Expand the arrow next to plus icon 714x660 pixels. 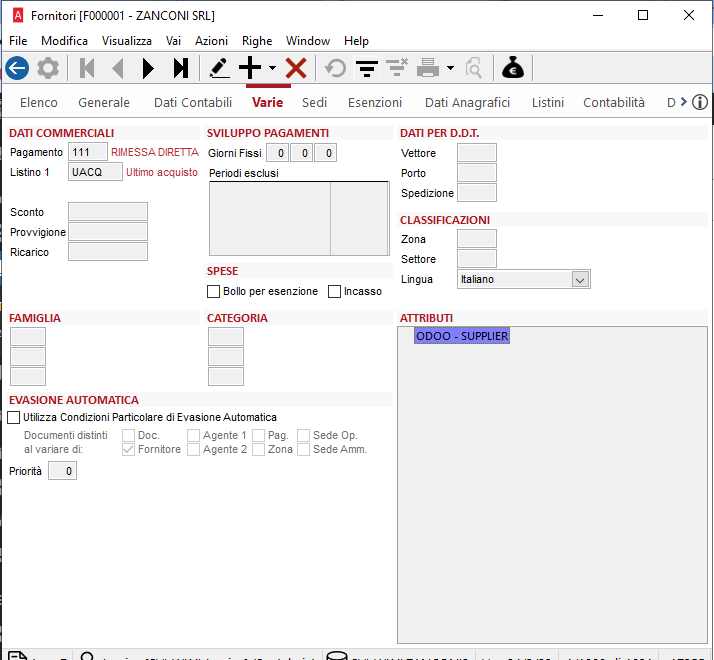coord(272,69)
